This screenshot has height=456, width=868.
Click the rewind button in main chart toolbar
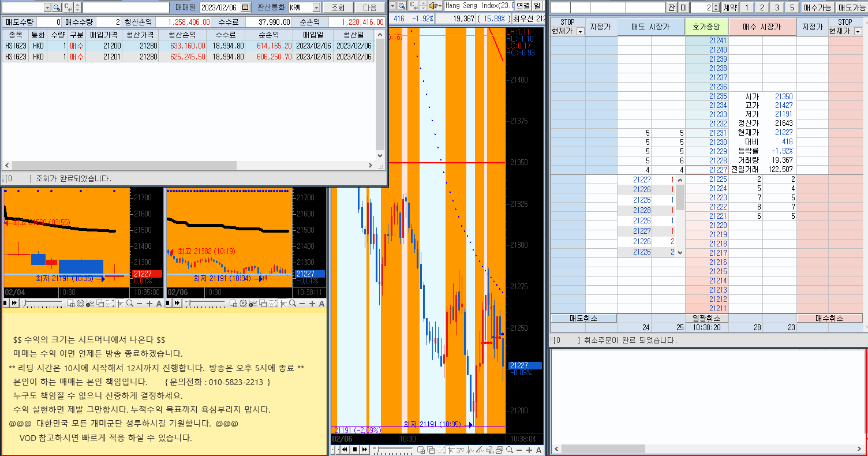click(x=345, y=449)
